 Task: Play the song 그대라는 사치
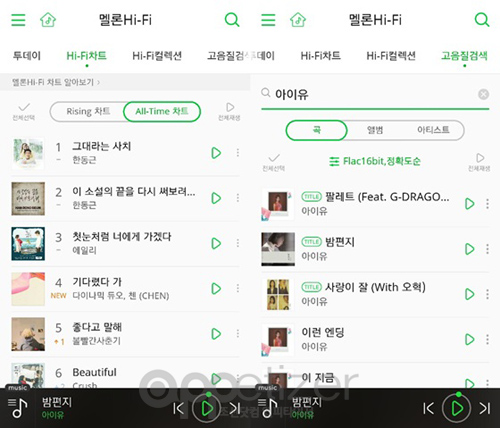coord(216,153)
